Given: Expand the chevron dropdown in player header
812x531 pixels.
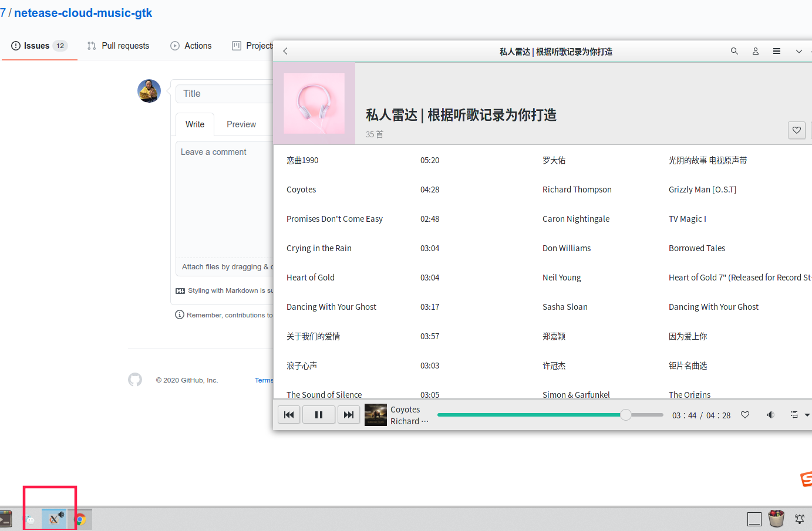Looking at the screenshot, I should [x=798, y=51].
